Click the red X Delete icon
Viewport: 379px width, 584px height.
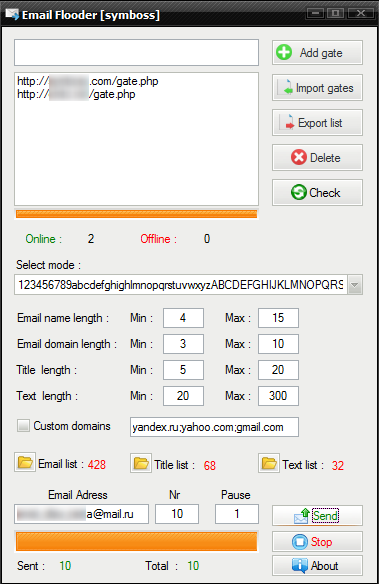(x=299, y=158)
